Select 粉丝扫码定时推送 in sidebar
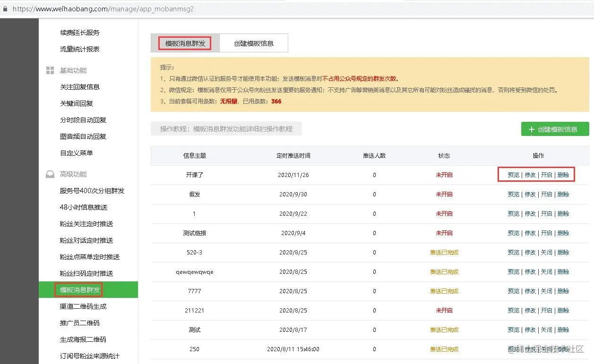The height and width of the screenshot is (364, 594). [x=86, y=273]
